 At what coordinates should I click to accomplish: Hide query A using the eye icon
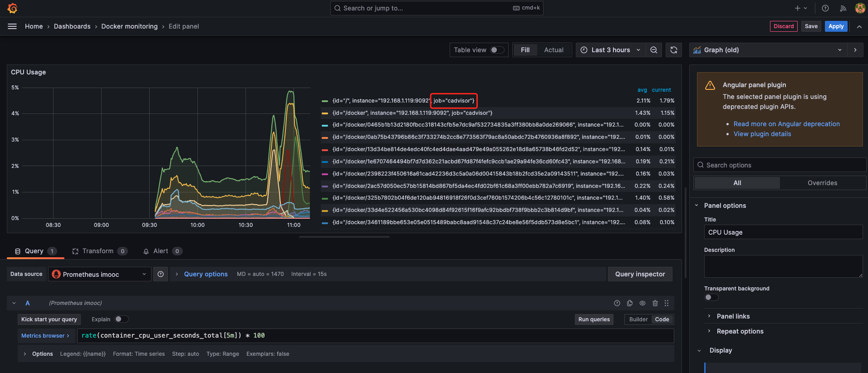coord(642,303)
